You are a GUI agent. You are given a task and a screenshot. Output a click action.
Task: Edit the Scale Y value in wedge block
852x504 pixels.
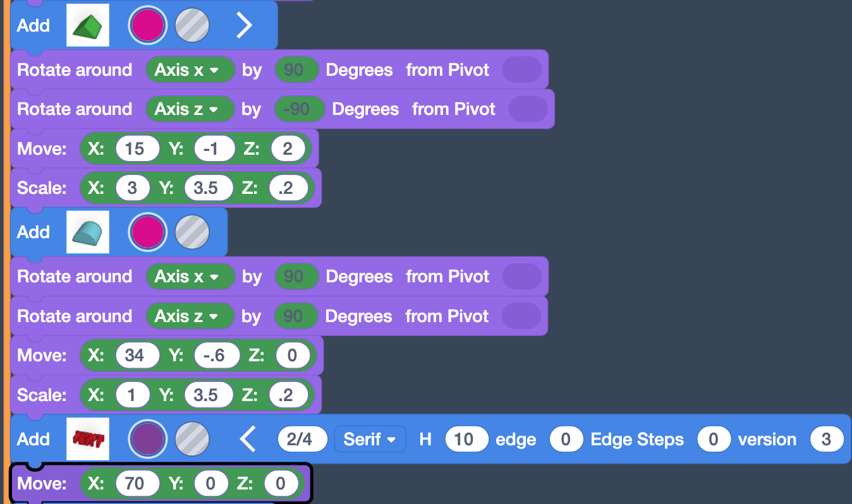click(205, 188)
